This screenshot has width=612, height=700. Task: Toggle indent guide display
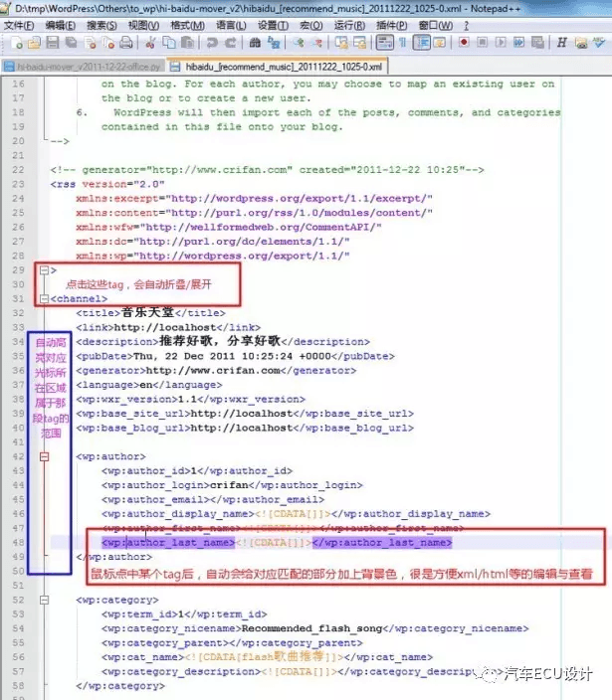(421, 43)
